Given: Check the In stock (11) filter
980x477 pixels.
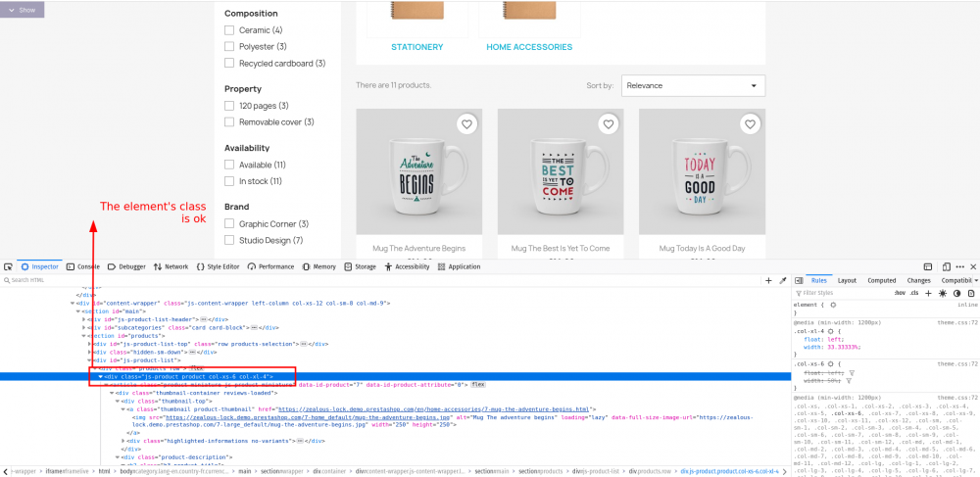Looking at the screenshot, I should point(229,181).
